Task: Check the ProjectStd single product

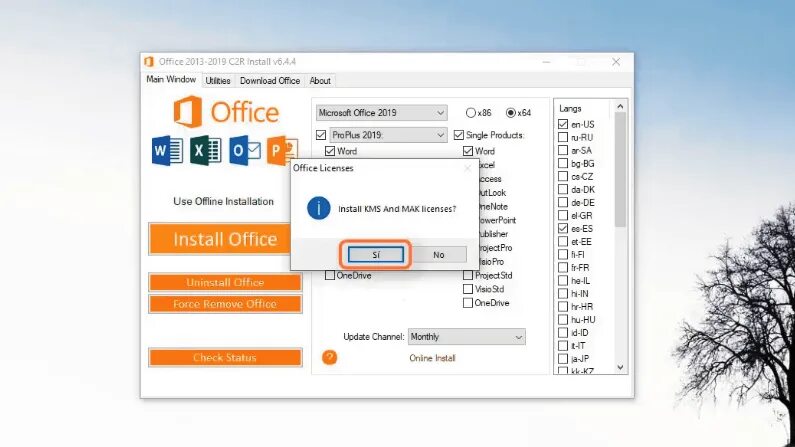Action: [x=468, y=276]
